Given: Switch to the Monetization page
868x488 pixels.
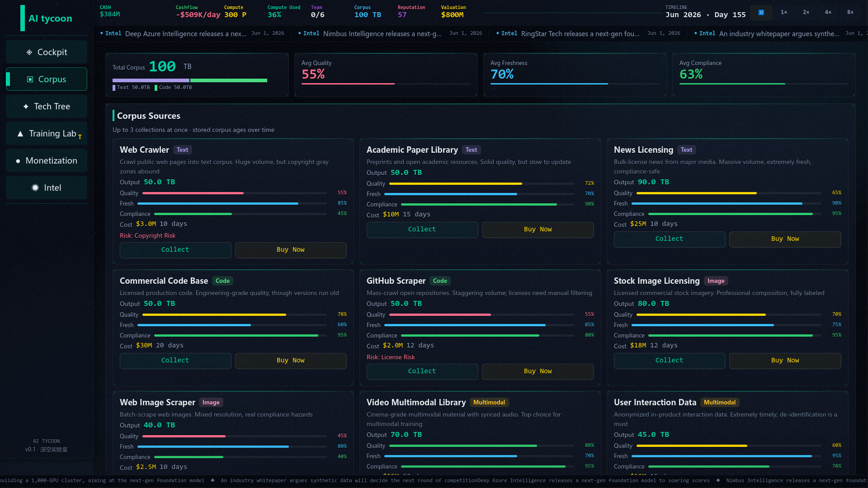Looking at the screenshot, I should click(x=47, y=160).
